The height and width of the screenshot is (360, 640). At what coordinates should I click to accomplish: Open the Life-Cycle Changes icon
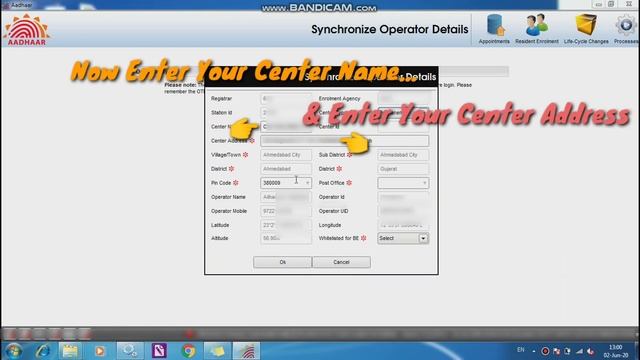[586, 29]
